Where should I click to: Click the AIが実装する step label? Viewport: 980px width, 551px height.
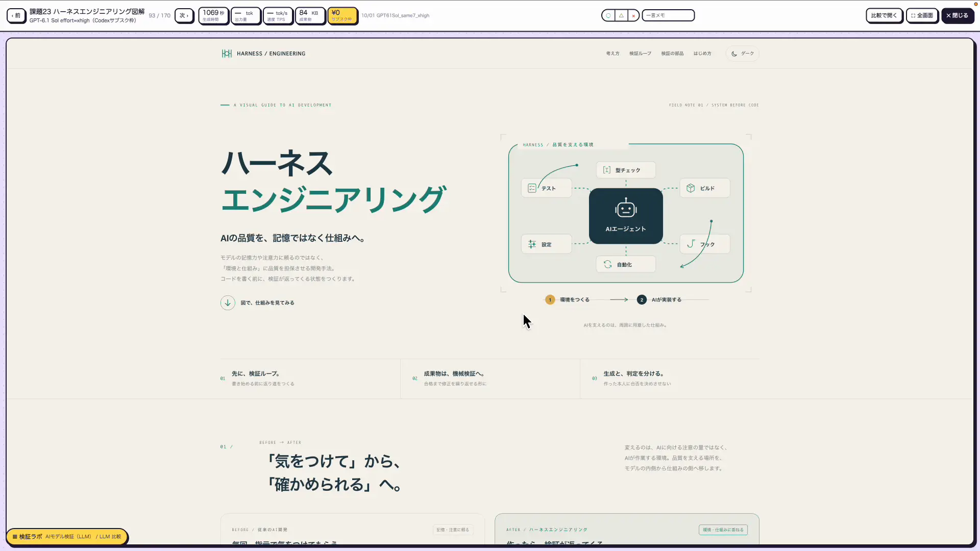(667, 299)
